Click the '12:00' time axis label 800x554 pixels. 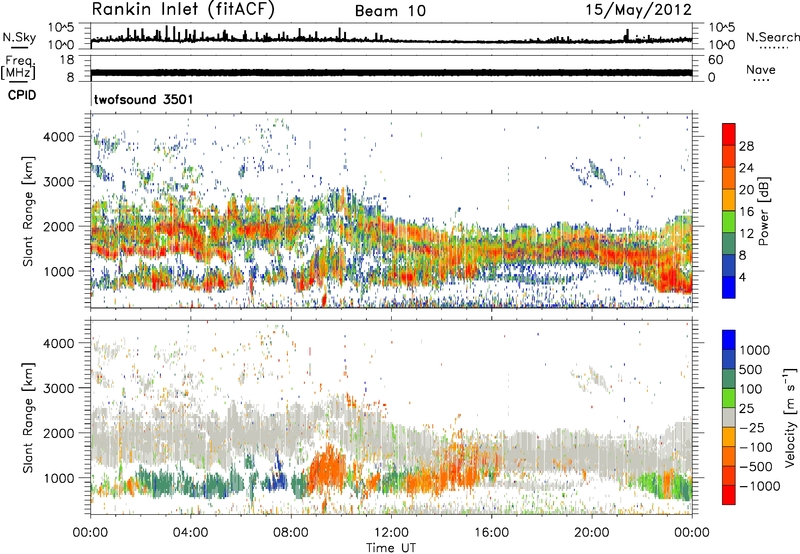point(391,533)
